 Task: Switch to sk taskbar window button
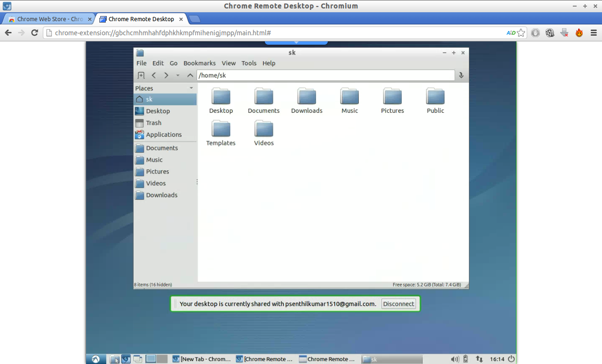(x=392, y=359)
